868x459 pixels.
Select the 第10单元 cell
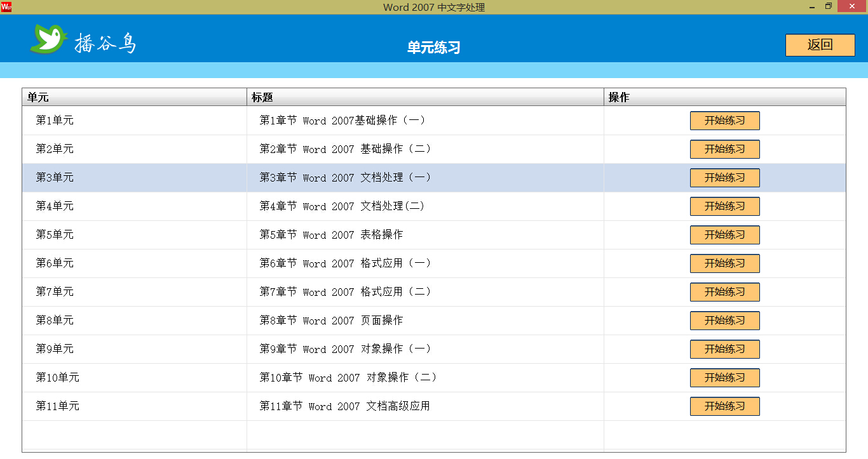[x=134, y=378]
